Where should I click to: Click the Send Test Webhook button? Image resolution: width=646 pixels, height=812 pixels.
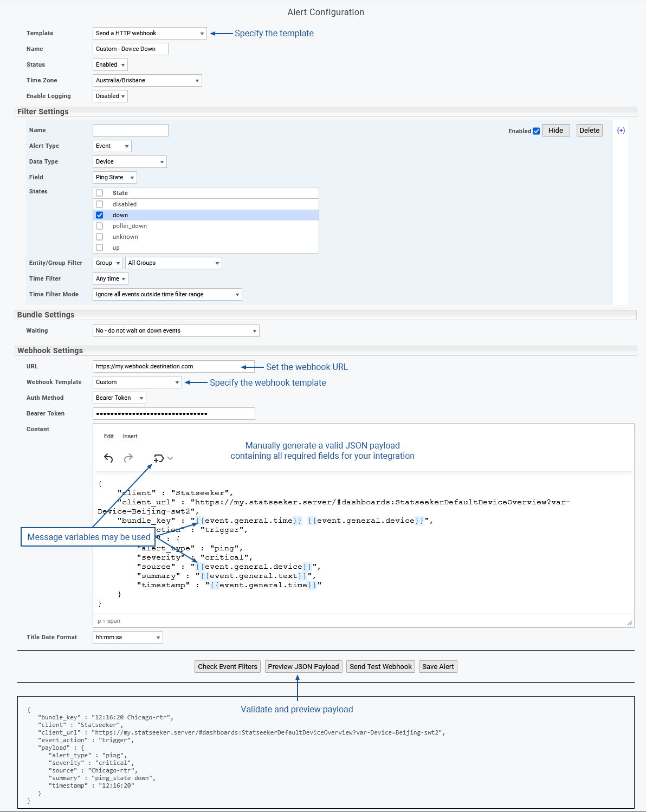click(380, 667)
